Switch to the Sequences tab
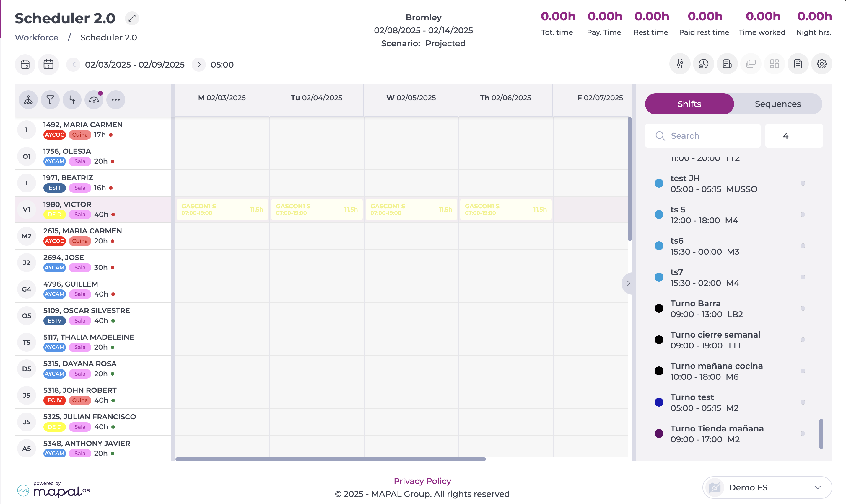Screen dimensions: 846x504 coord(778,104)
